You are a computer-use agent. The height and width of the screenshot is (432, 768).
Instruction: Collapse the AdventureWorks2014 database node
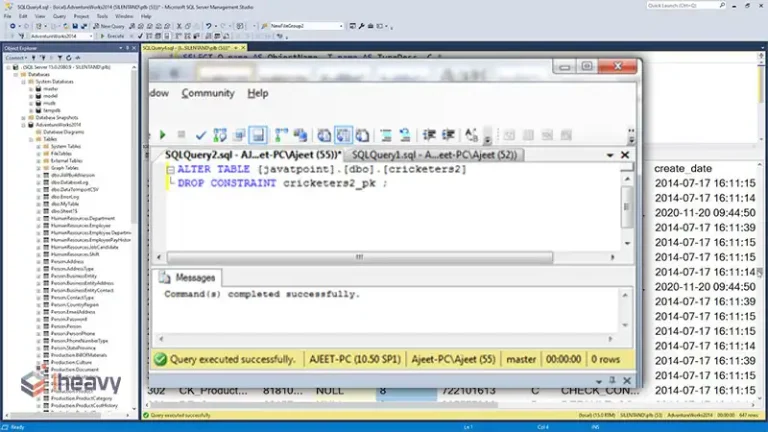pos(23,125)
